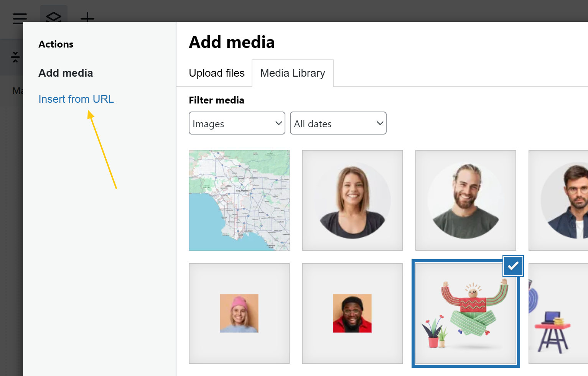Select Add media in Actions sidebar
588x376 pixels.
pos(66,73)
